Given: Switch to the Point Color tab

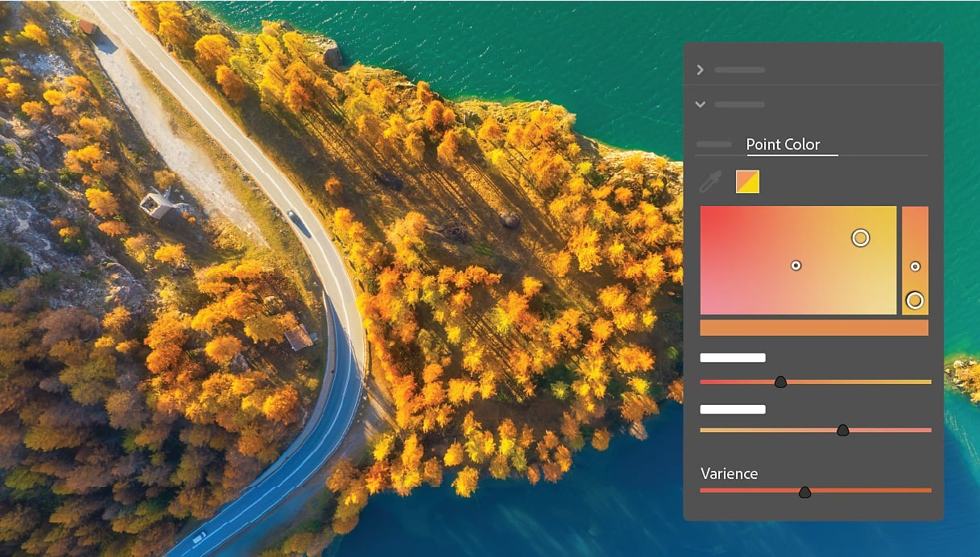Looking at the screenshot, I should coord(781,144).
